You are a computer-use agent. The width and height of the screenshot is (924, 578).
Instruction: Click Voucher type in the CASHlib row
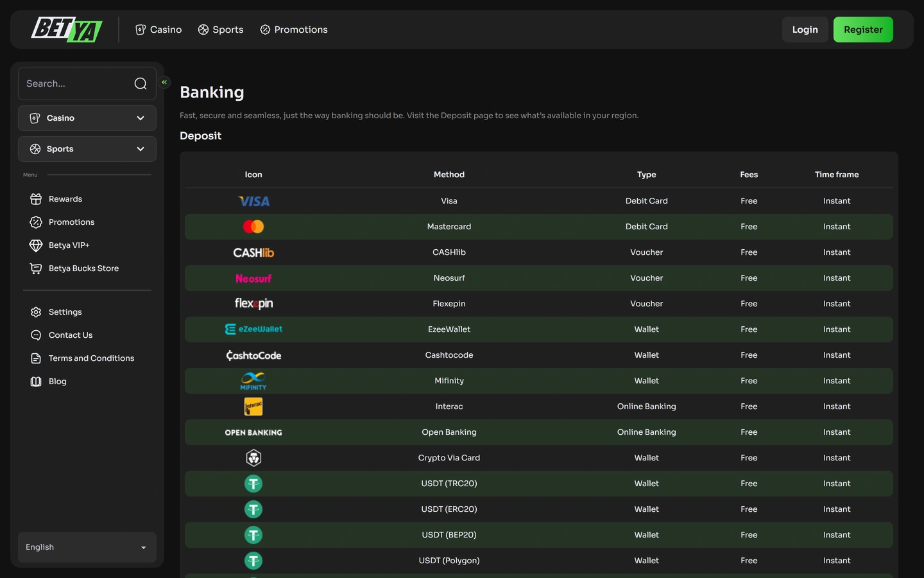click(x=647, y=252)
